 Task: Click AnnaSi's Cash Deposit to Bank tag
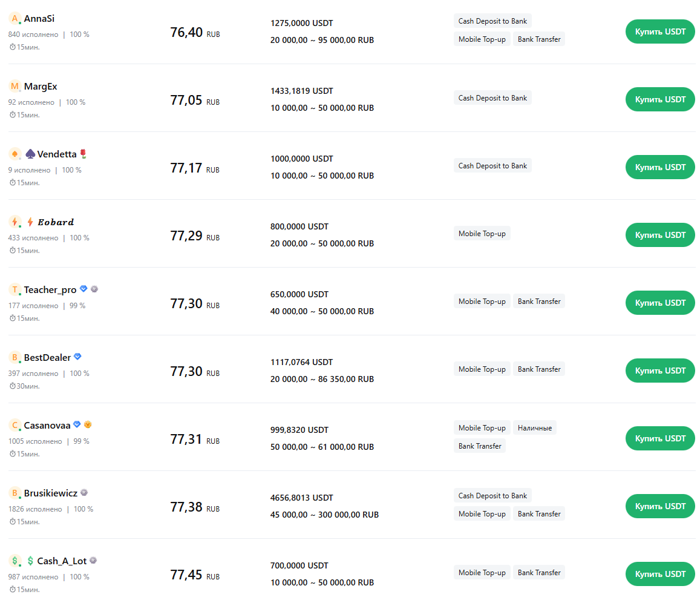492,21
